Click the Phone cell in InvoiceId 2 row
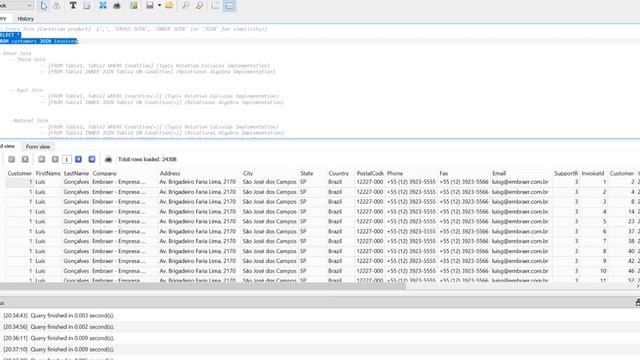640x360 pixels. tap(412, 192)
